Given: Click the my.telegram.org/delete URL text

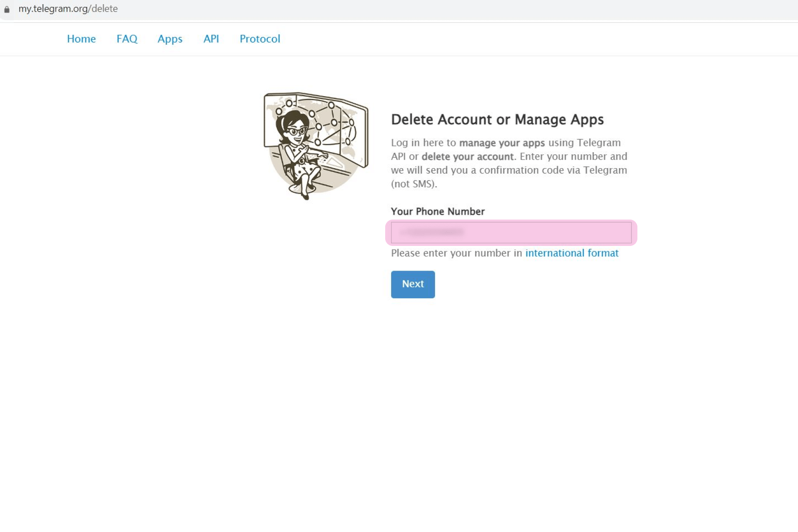Looking at the screenshot, I should pos(68,9).
